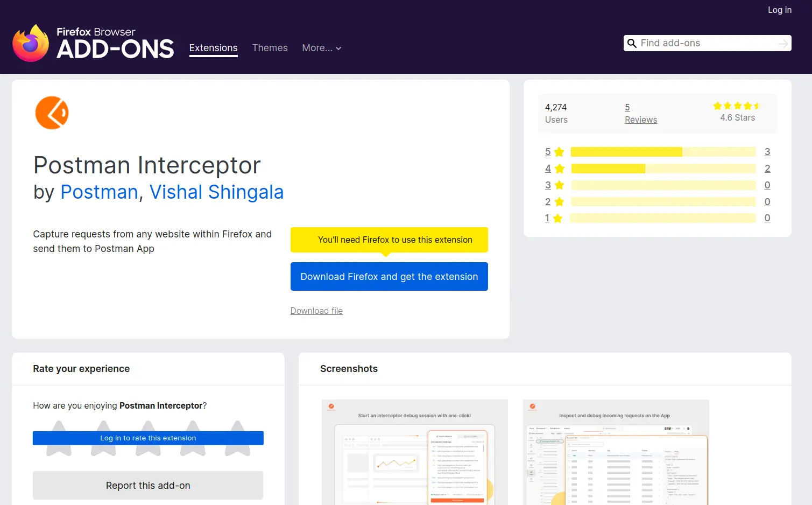Open the 5 Reviews link

pyautogui.click(x=640, y=114)
